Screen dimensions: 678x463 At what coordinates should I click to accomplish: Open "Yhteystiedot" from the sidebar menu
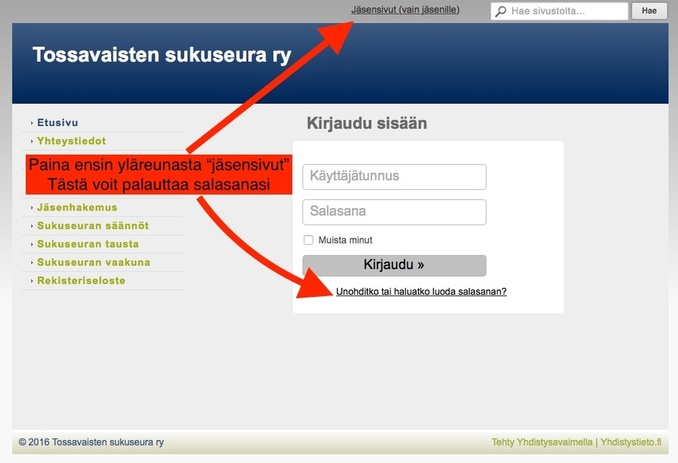(71, 141)
